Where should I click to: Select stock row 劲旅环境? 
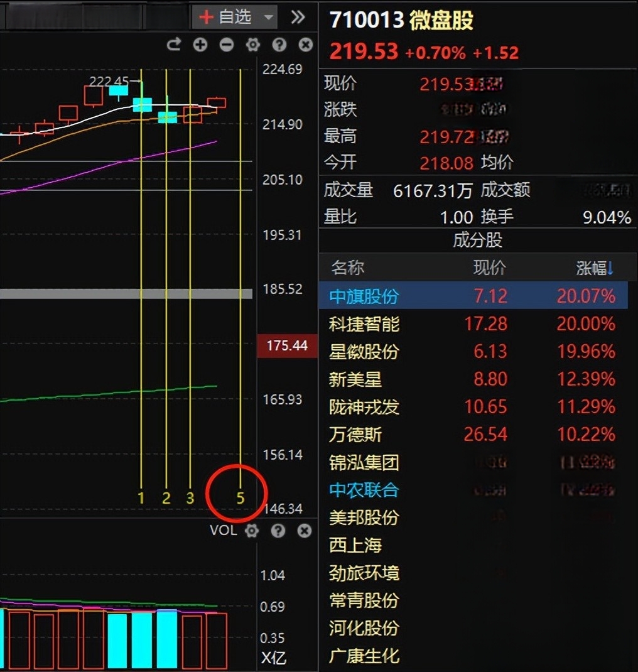473,573
